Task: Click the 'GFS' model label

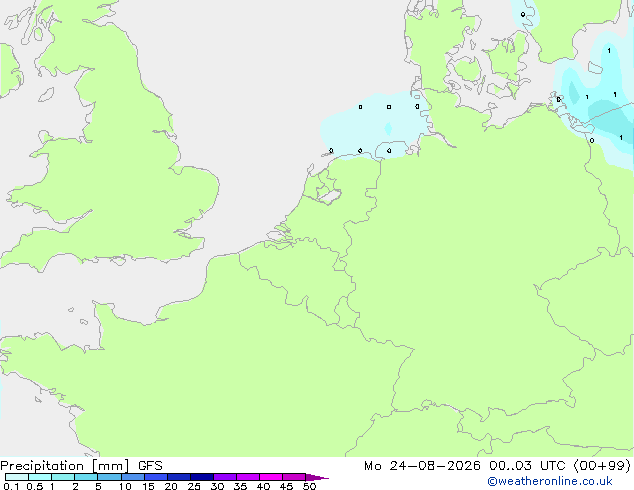Action: (x=150, y=466)
